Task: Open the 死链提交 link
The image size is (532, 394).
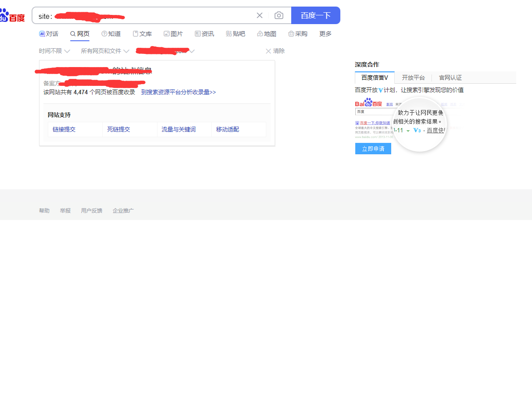Action: click(118, 130)
